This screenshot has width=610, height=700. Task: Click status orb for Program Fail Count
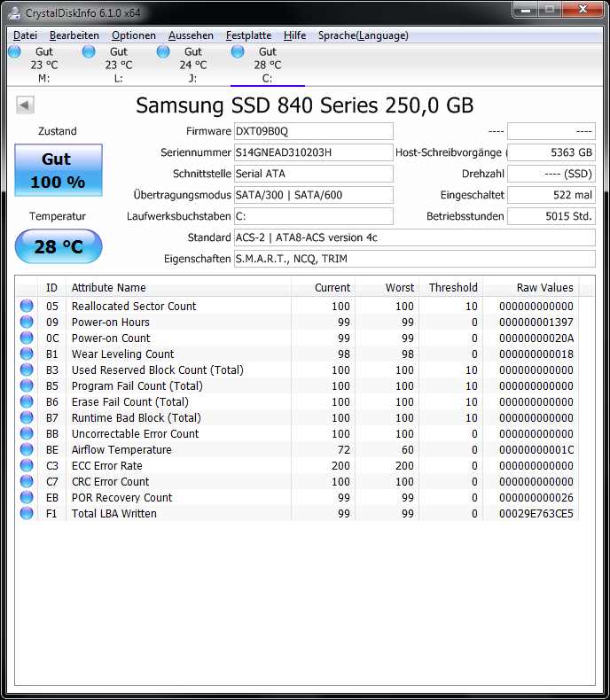[27, 385]
